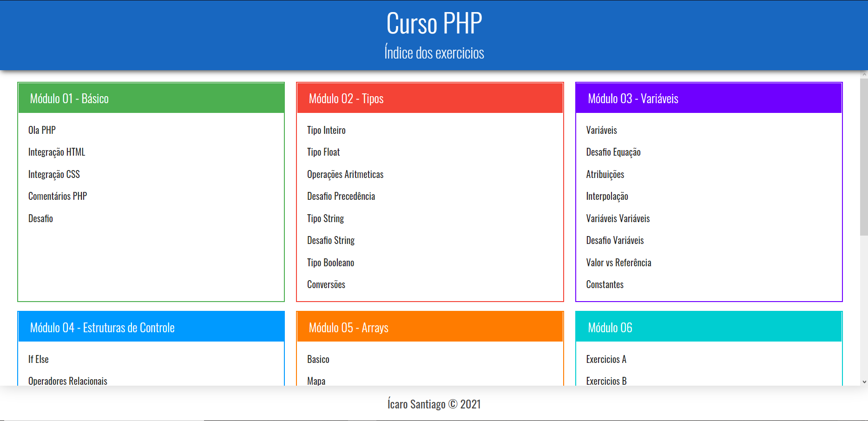
Task: Open the Ola PHP exercise link
Action: (x=42, y=130)
